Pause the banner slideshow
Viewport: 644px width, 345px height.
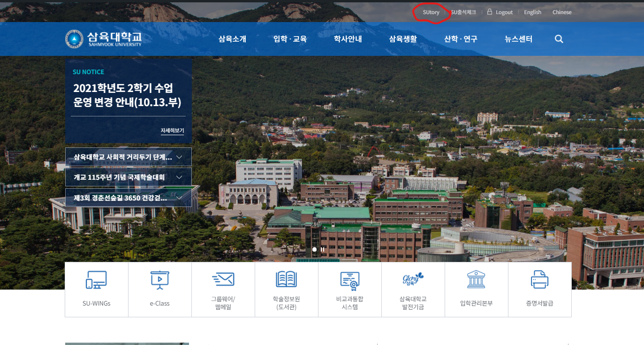click(x=323, y=249)
